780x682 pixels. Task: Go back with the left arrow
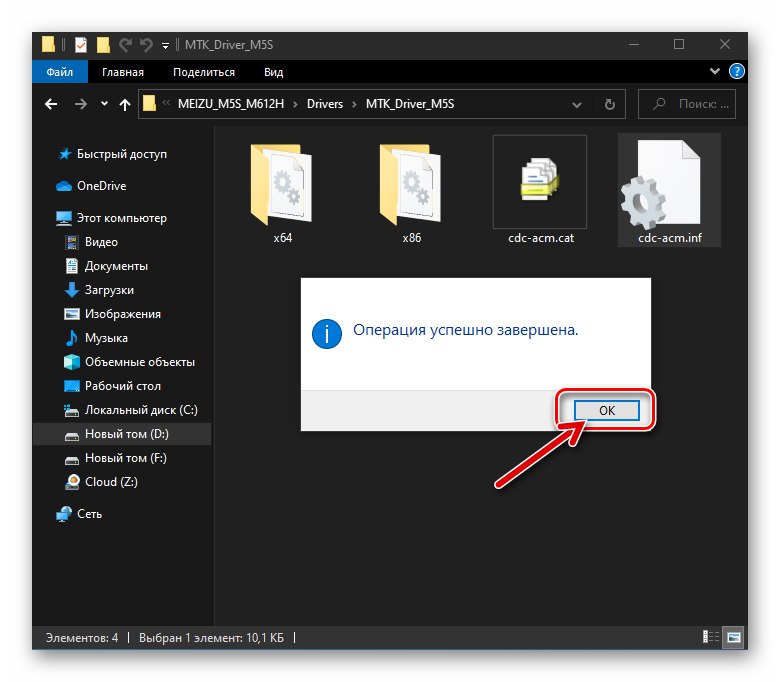coord(51,104)
